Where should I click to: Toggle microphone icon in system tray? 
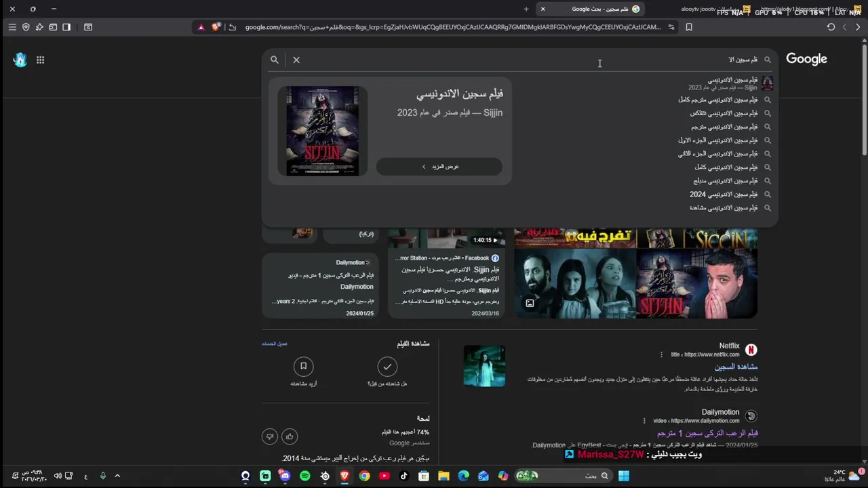click(103, 476)
